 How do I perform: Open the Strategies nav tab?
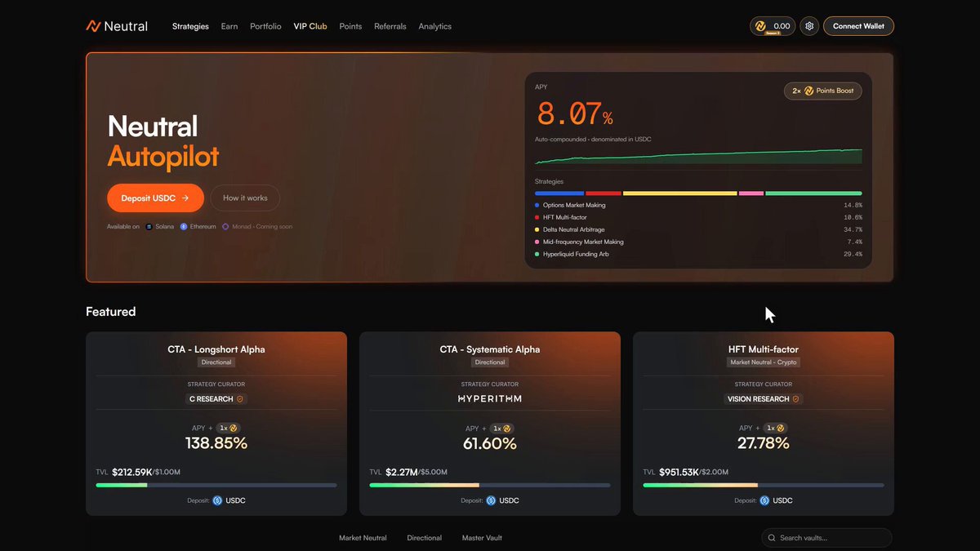coord(190,26)
